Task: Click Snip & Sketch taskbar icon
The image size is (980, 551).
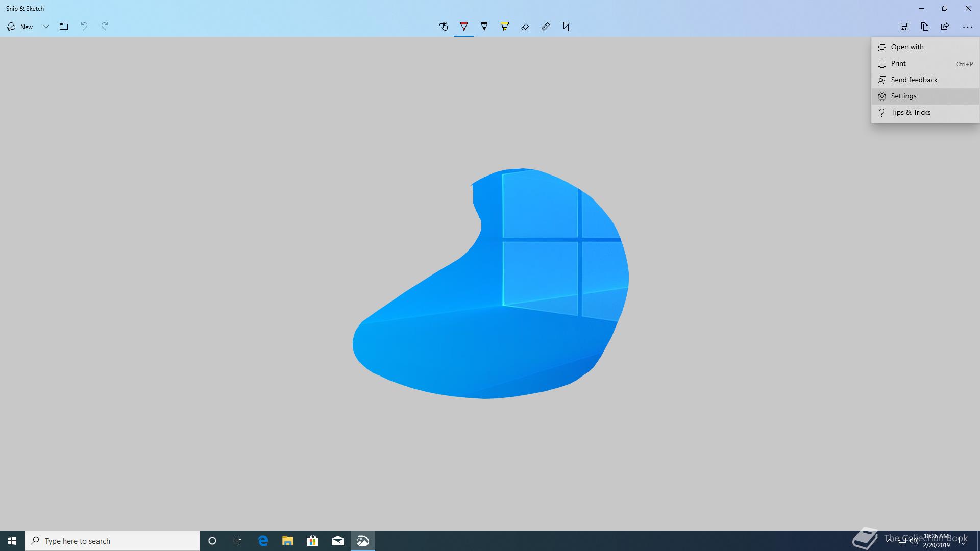Action: 363,541
